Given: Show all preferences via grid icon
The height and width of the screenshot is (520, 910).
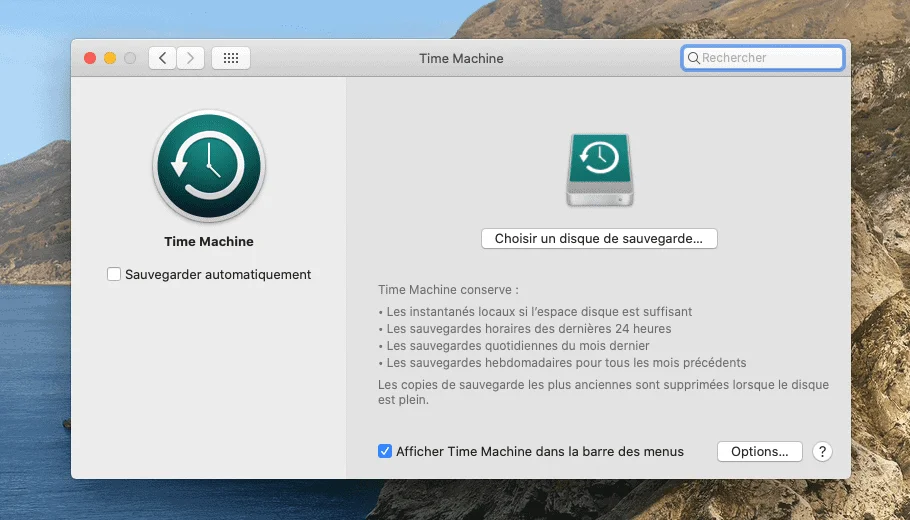Looking at the screenshot, I should 231,58.
